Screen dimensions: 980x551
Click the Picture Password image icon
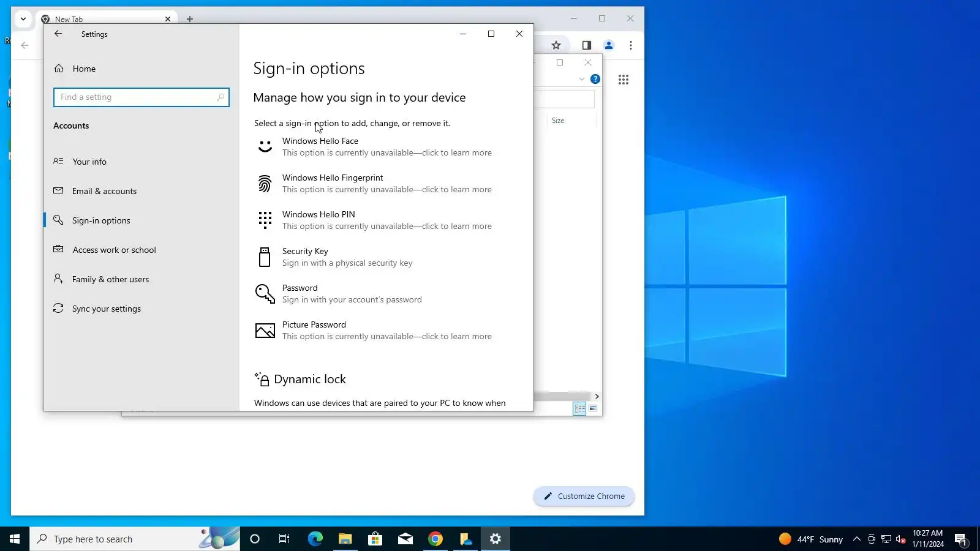[265, 331]
